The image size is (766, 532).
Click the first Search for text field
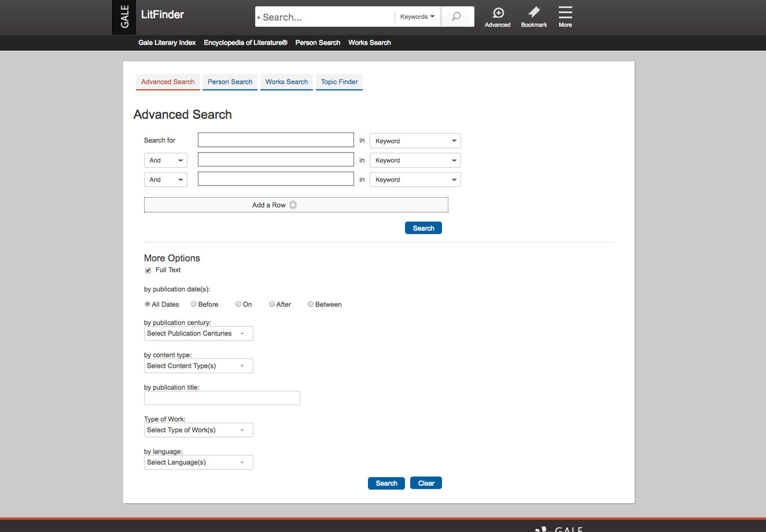276,140
